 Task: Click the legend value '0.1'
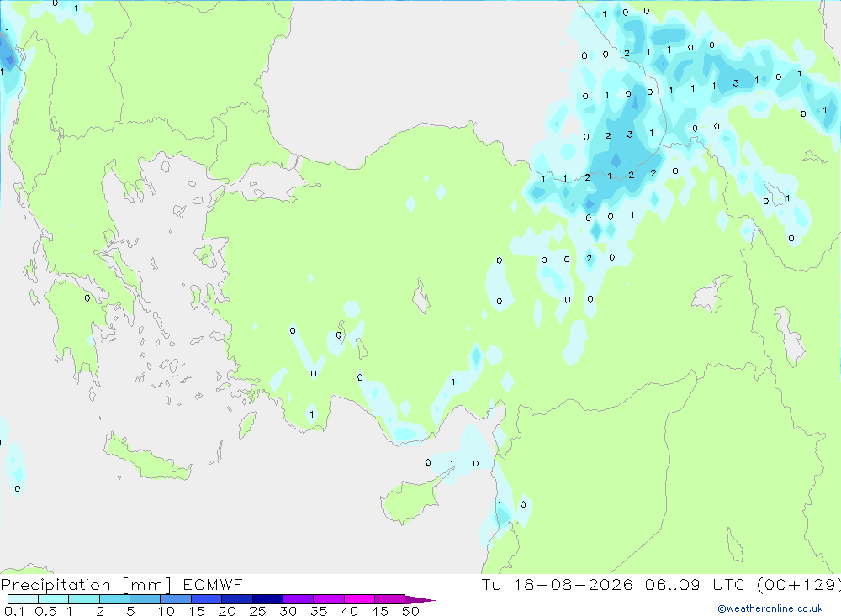tap(14, 611)
